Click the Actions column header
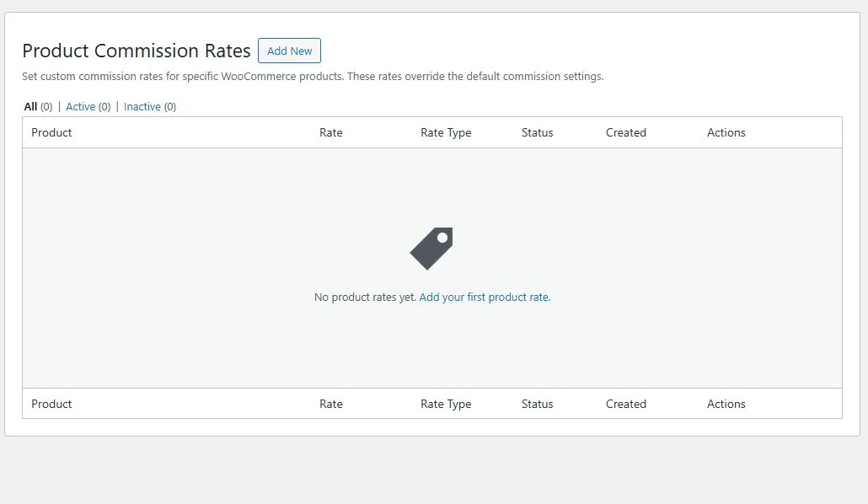This screenshot has height=504, width=868. [x=726, y=132]
